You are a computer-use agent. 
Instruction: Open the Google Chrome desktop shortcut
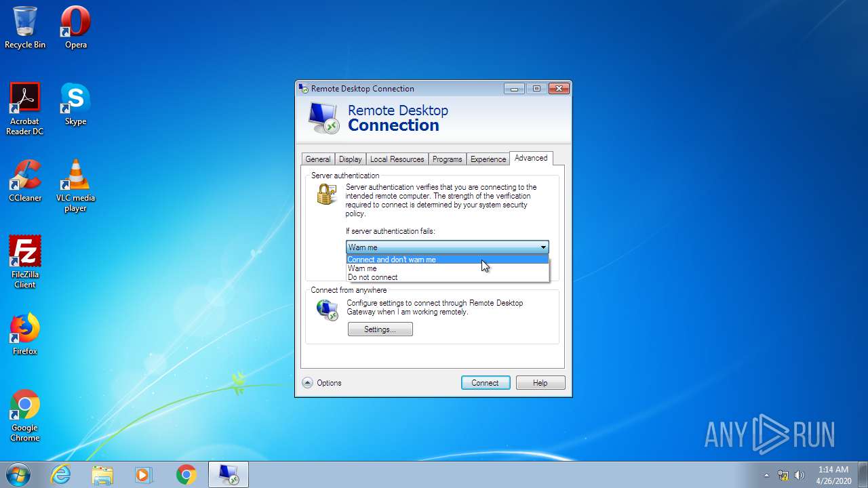(x=25, y=415)
